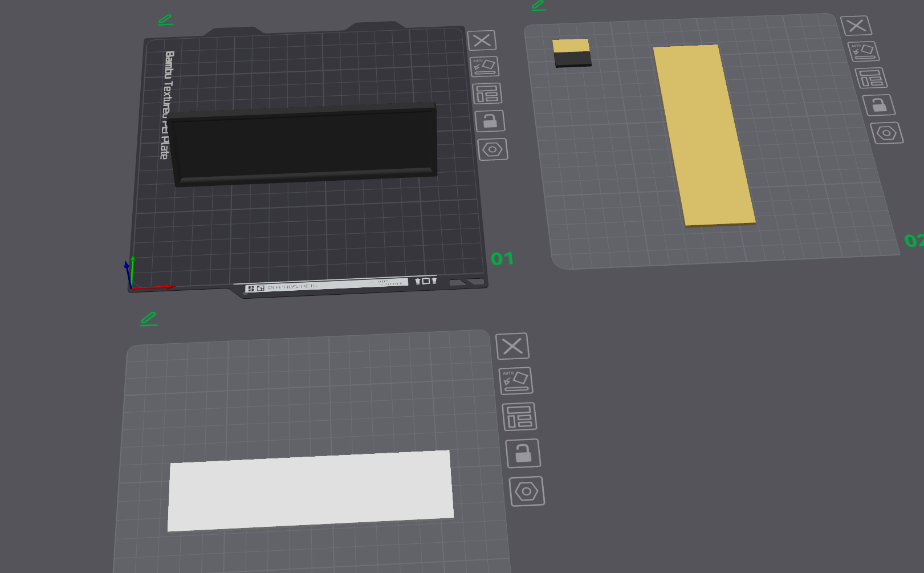Image resolution: width=924 pixels, height=573 pixels.
Task: Auto orient objects on plate 02
Action: click(864, 51)
